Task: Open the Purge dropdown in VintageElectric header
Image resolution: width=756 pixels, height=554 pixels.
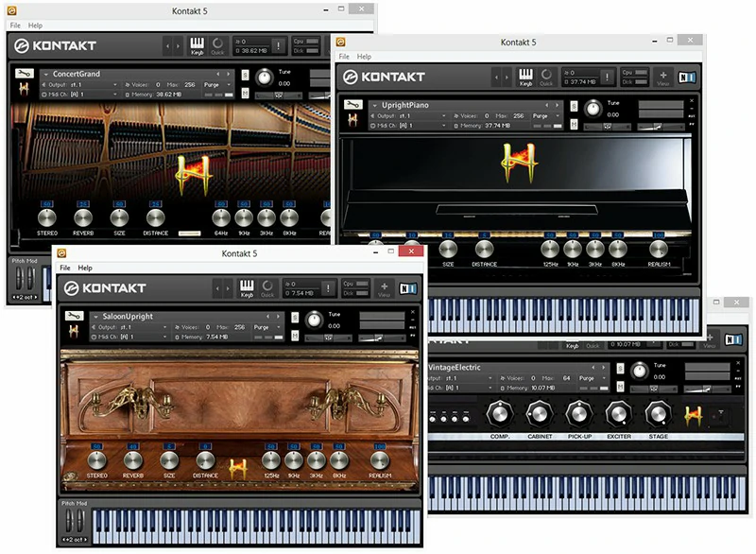Action: [593, 378]
